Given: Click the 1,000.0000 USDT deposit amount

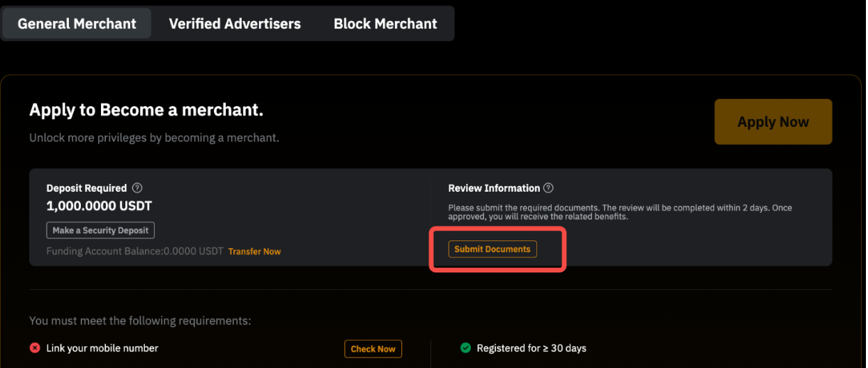Looking at the screenshot, I should point(99,206).
